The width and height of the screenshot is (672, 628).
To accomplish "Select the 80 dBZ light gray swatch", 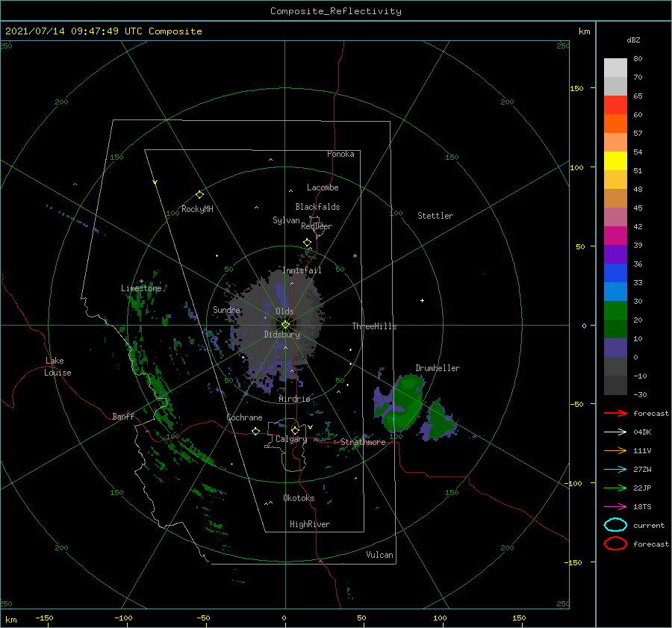I will pos(615,68).
